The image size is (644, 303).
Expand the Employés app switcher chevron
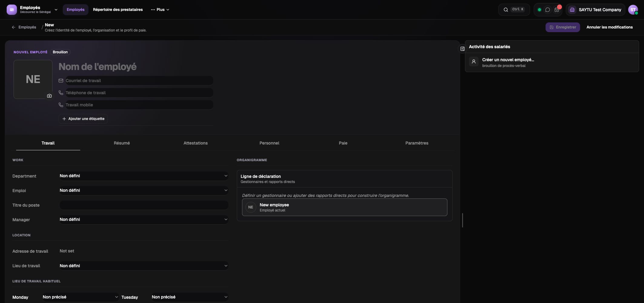click(56, 10)
